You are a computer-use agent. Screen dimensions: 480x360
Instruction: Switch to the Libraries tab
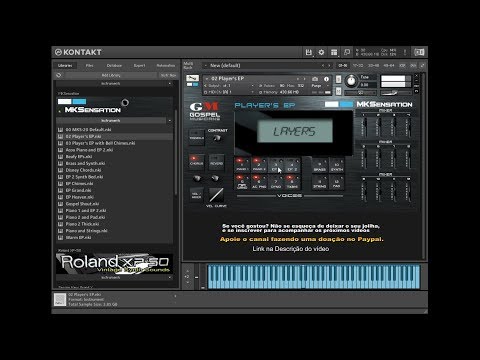(x=65, y=66)
